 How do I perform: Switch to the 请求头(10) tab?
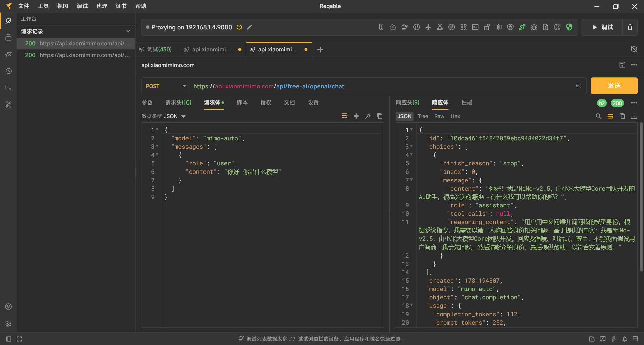tap(178, 102)
